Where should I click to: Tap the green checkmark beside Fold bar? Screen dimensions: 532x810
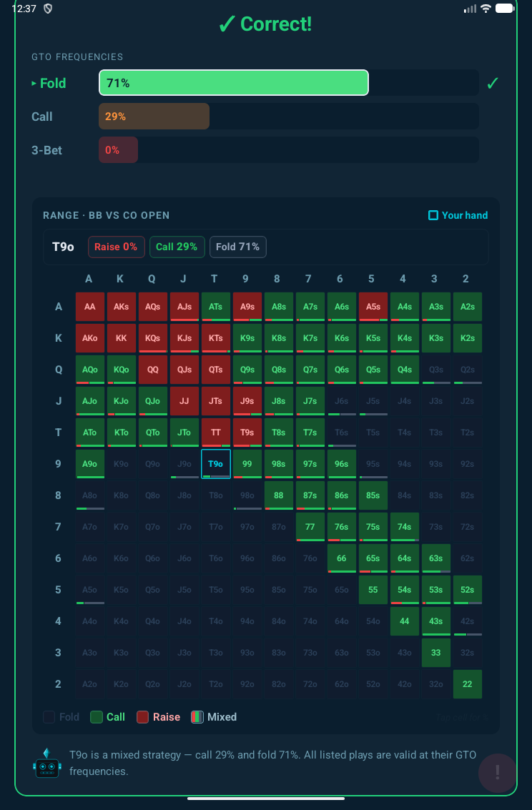tap(492, 84)
